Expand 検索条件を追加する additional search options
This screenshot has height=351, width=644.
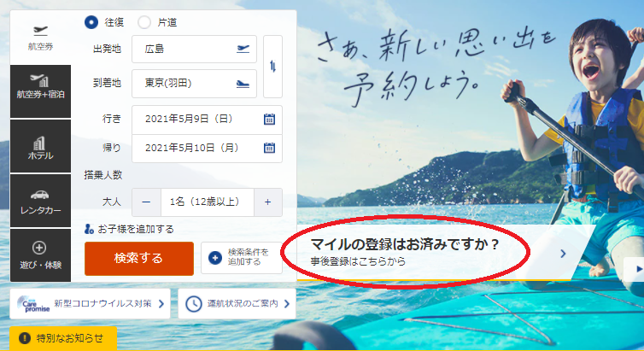[x=241, y=258]
